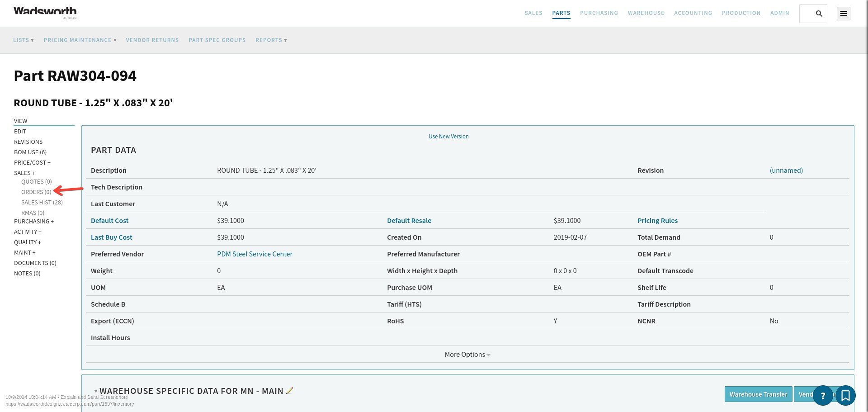This screenshot has width=868, height=412.
Task: Expand the Price/Cost sidebar section
Action: 32,162
